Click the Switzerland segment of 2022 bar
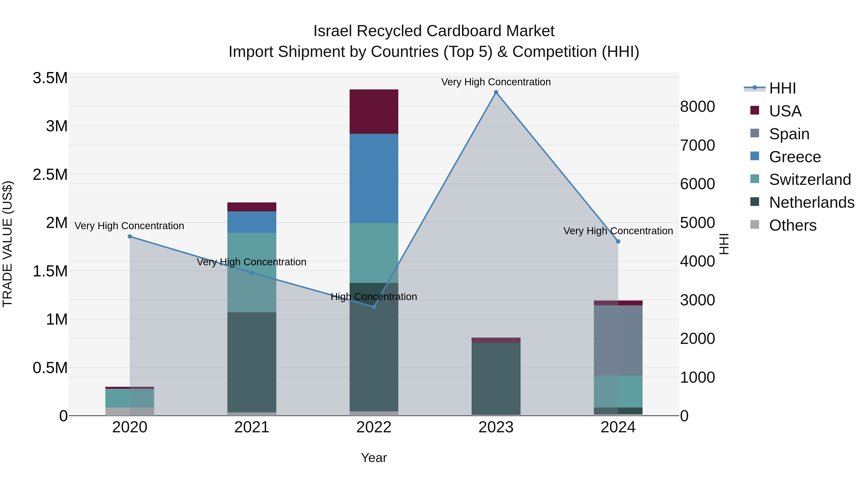 374,253
